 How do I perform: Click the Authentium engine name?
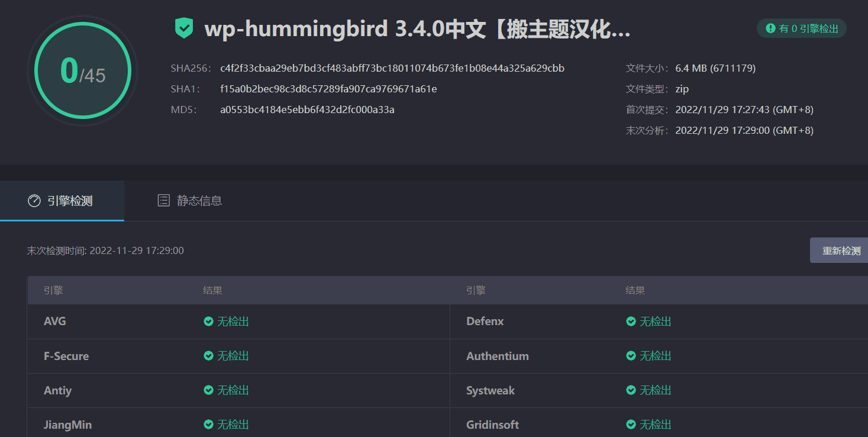(x=498, y=356)
